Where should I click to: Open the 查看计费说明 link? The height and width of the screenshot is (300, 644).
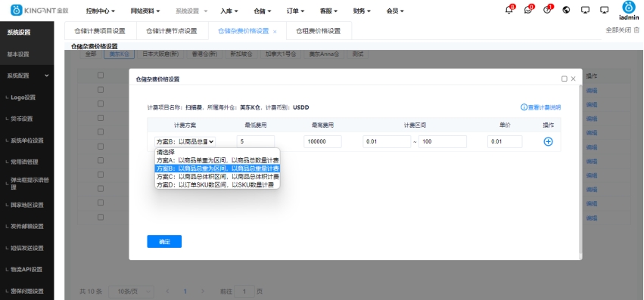click(x=544, y=107)
